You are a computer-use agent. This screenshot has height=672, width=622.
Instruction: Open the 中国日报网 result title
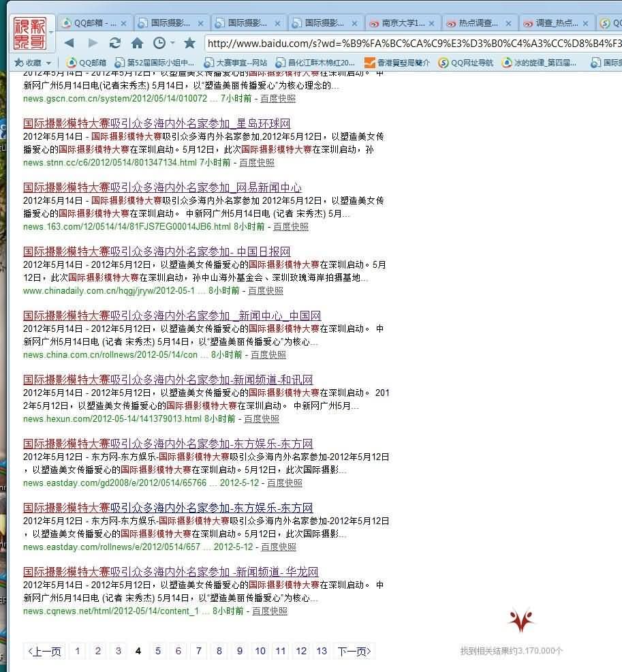pos(157,251)
